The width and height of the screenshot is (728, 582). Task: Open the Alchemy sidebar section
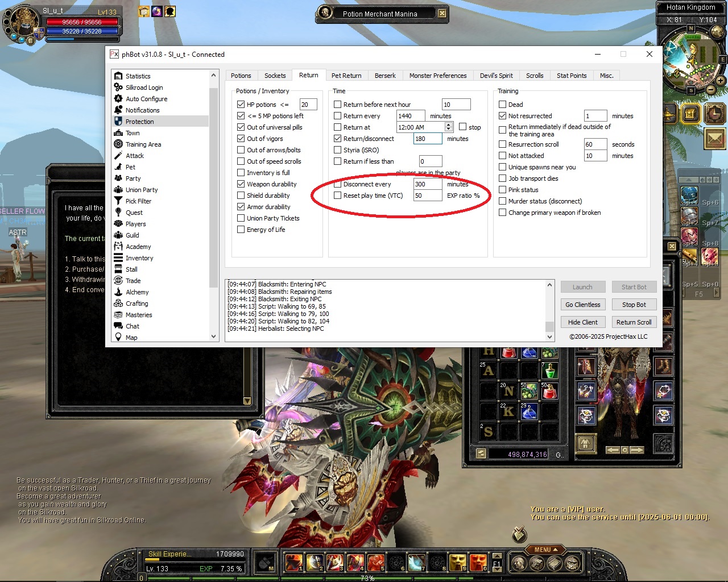click(137, 292)
